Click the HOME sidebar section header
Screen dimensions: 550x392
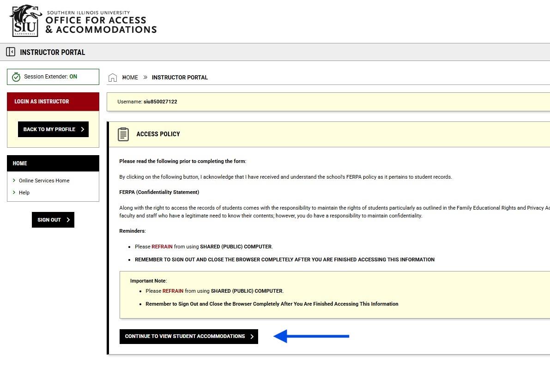coord(53,163)
